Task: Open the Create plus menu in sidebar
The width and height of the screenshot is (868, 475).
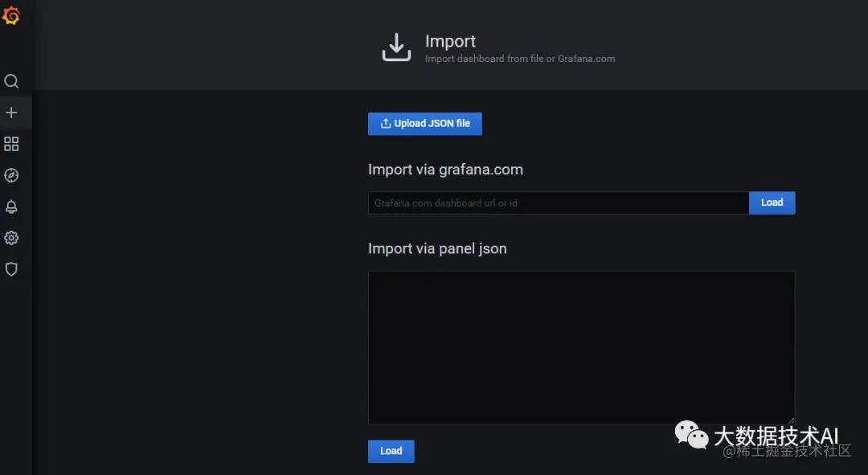Action: tap(11, 113)
